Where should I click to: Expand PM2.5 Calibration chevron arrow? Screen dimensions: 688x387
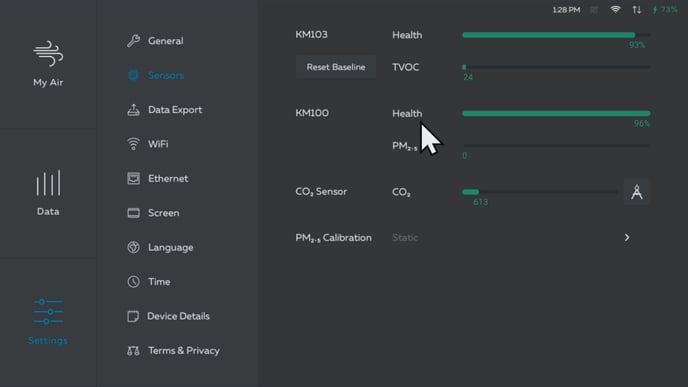(x=627, y=237)
